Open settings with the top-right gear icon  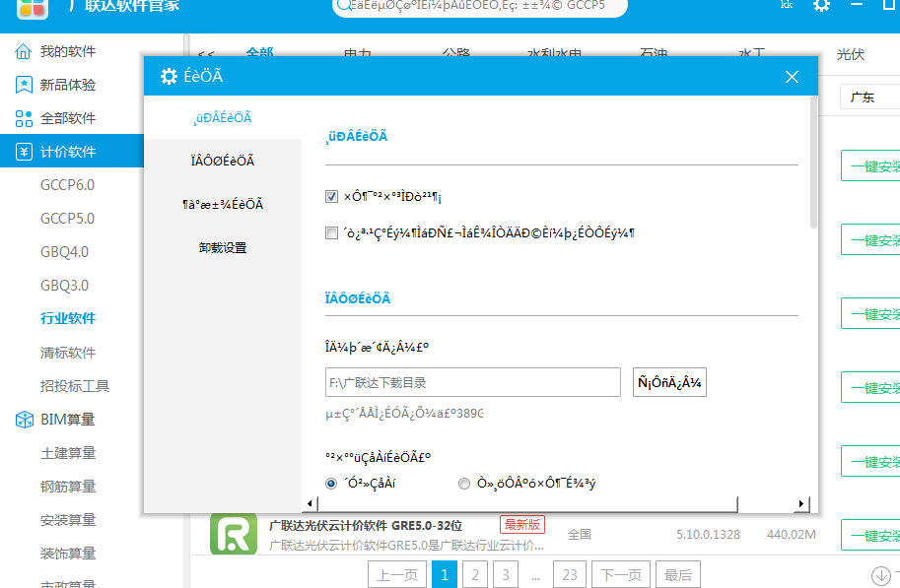coord(821,6)
